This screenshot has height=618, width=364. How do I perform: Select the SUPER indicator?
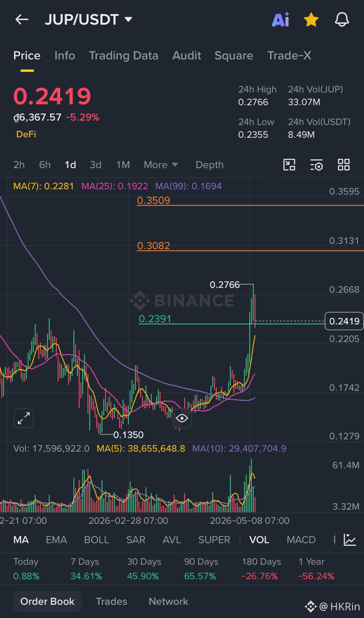pos(214,540)
